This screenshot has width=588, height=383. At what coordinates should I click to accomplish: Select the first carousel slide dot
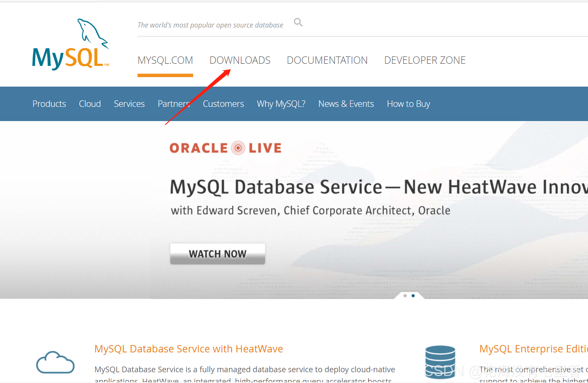coord(405,296)
